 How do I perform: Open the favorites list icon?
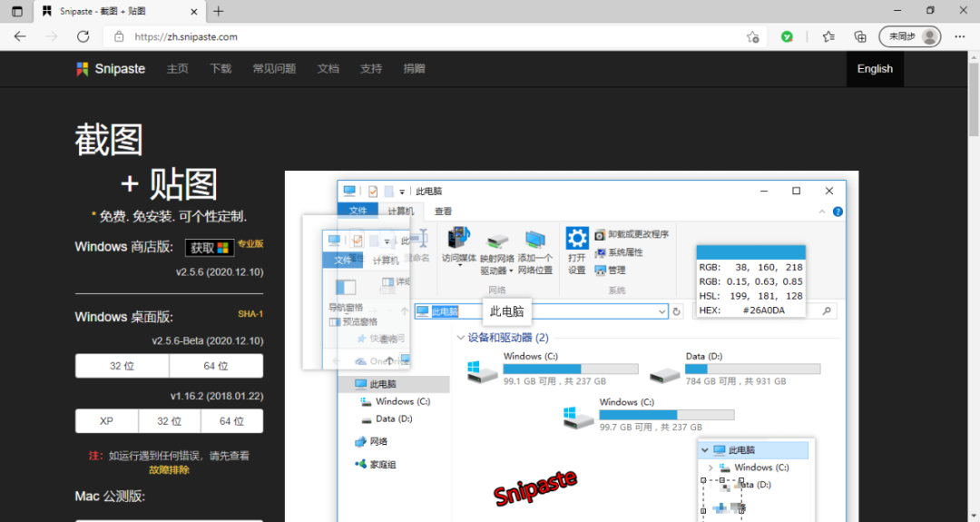coord(828,37)
